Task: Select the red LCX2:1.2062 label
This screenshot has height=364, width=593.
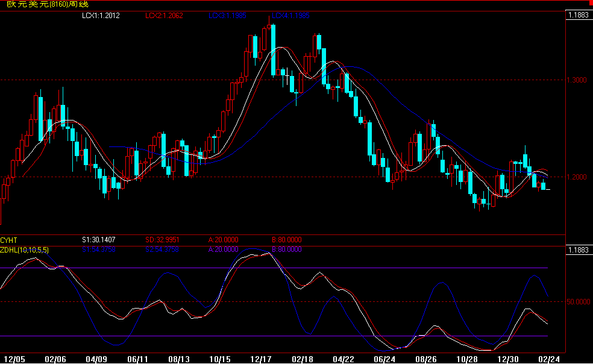Action: [x=164, y=16]
